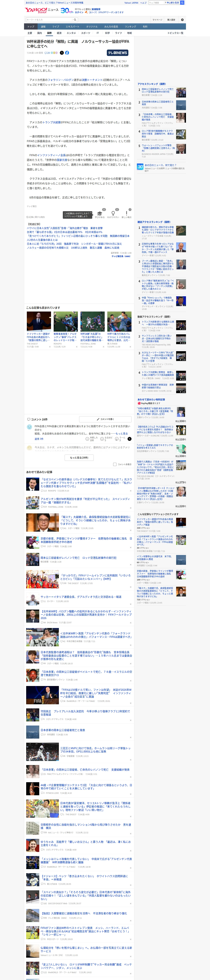Open the ライブ tab in the dark navigation bar

(56, 27)
